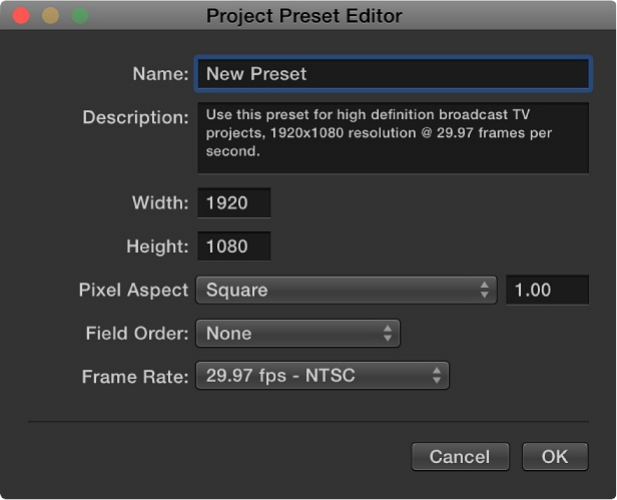
Task: Select the Height field showing 1080
Action: pyautogui.click(x=234, y=246)
